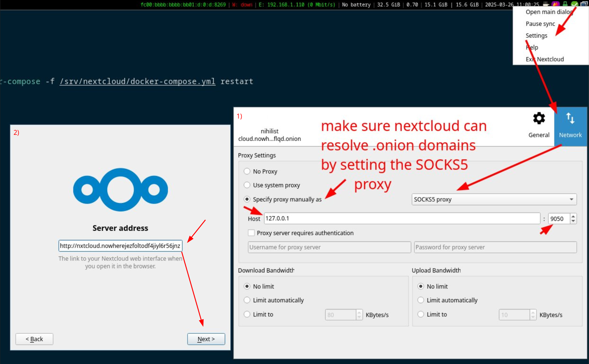The height and width of the screenshot is (364, 589).
Task: Click the Server address URL field
Action: click(120, 246)
